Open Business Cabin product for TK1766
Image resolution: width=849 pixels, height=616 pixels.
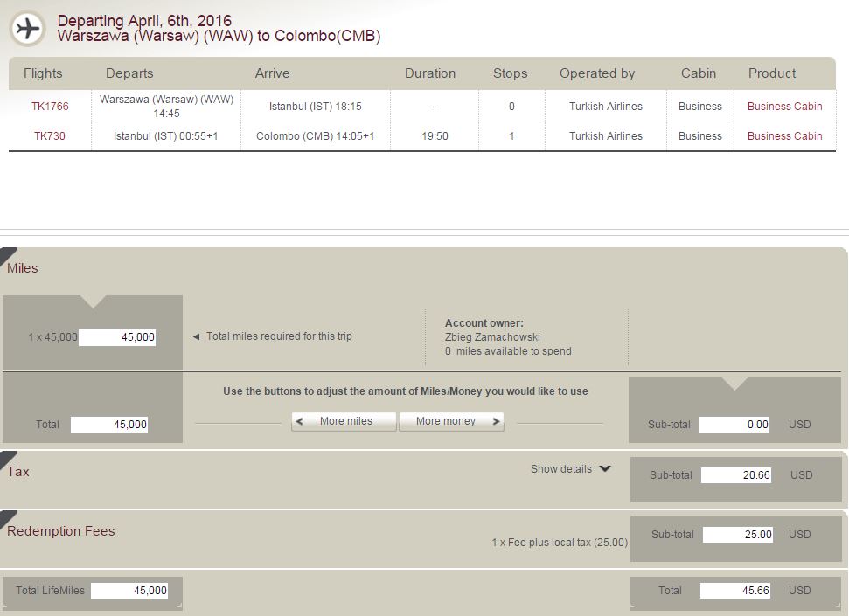pyautogui.click(x=784, y=106)
